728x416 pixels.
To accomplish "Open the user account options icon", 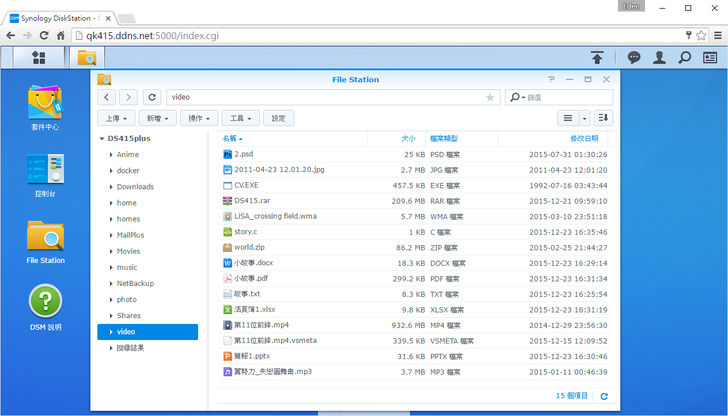I will [x=659, y=58].
